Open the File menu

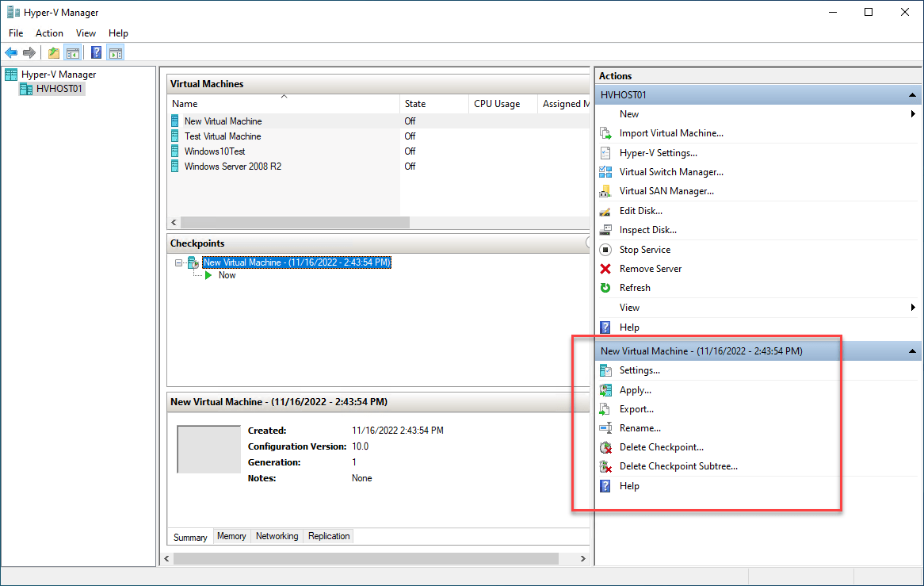pos(16,33)
